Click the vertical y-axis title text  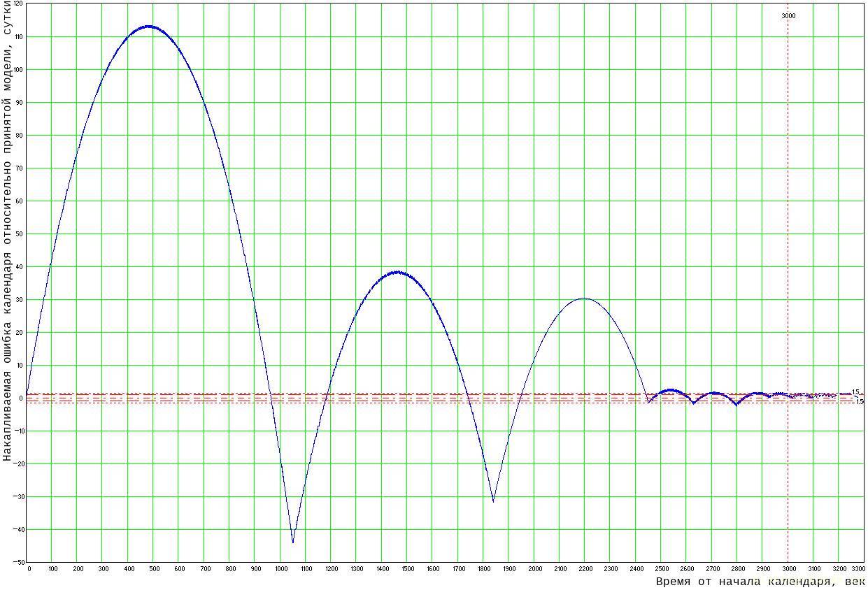coord(8,231)
